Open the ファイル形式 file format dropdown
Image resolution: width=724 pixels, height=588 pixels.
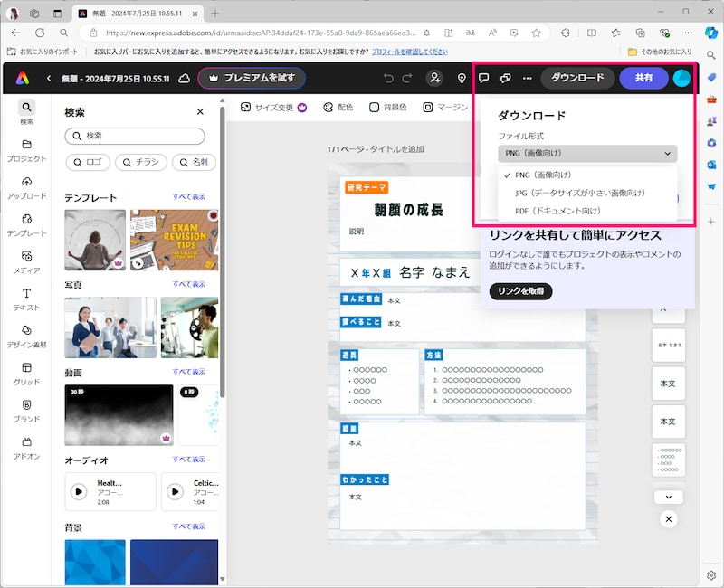click(x=585, y=155)
